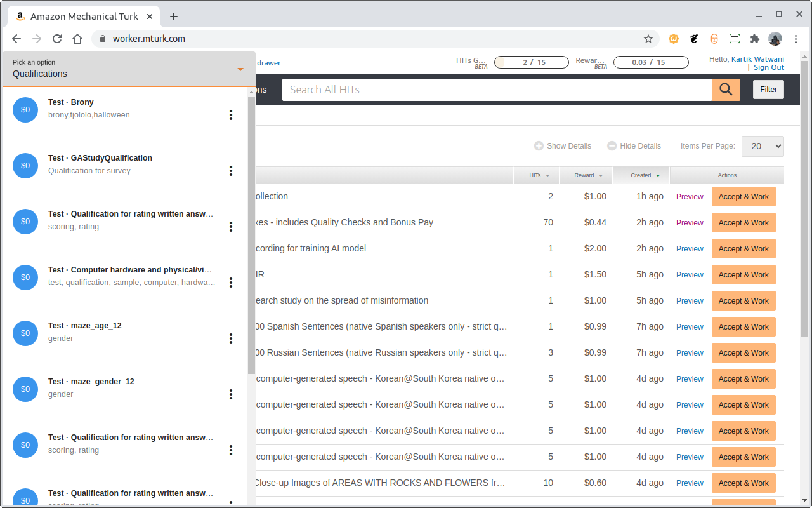812x508 pixels.
Task: Reload the current page
Action: pyautogui.click(x=57, y=39)
